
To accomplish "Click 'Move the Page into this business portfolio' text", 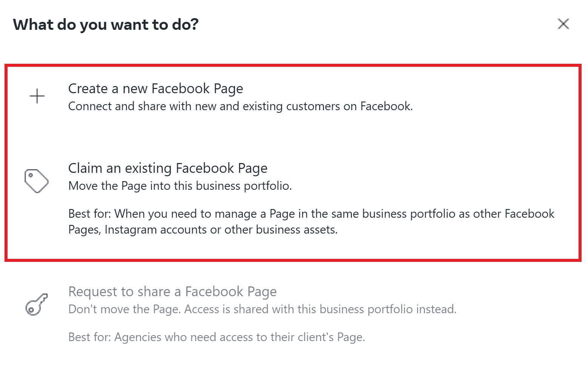I will [x=180, y=186].
